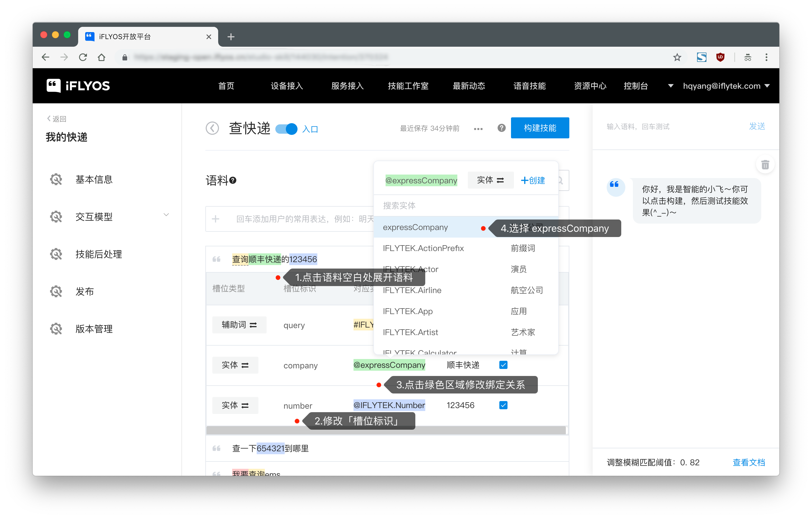Clear the chat with the trash icon
The width and height of the screenshot is (812, 519).
[765, 165]
